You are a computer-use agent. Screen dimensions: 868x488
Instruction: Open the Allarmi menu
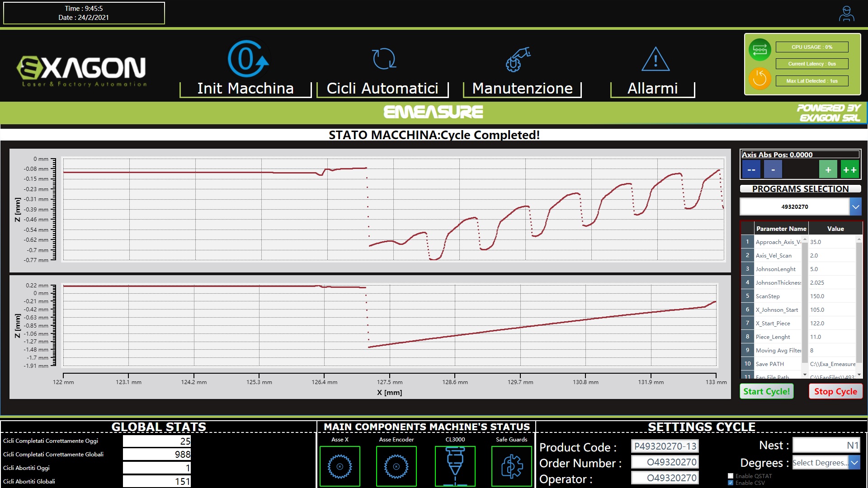coord(652,89)
